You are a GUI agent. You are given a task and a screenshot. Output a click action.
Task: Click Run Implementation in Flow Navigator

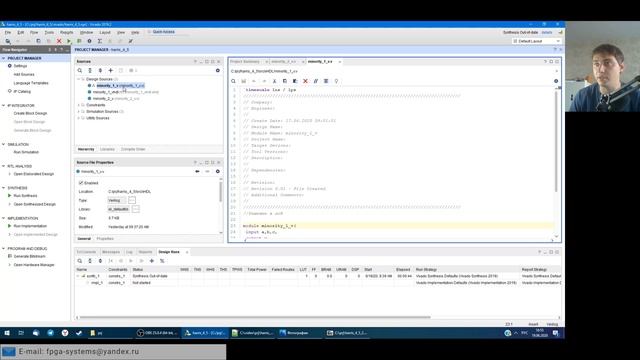point(30,226)
